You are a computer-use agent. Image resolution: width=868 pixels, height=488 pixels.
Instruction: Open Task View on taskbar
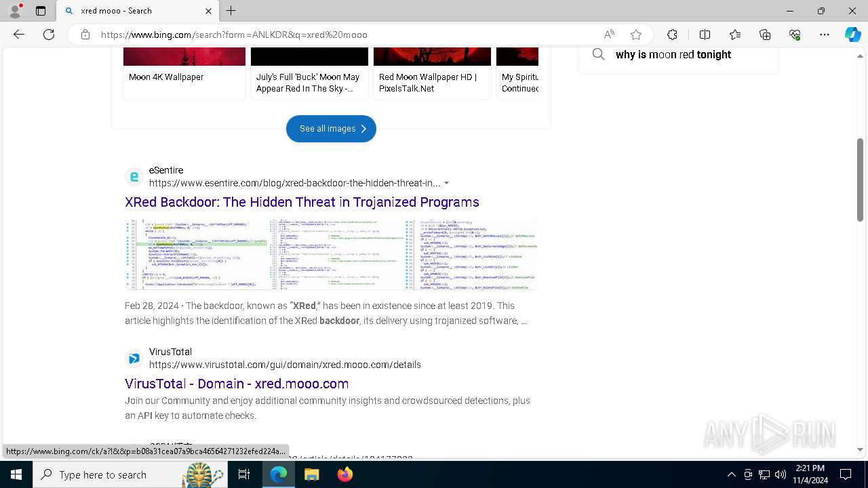(244, 474)
